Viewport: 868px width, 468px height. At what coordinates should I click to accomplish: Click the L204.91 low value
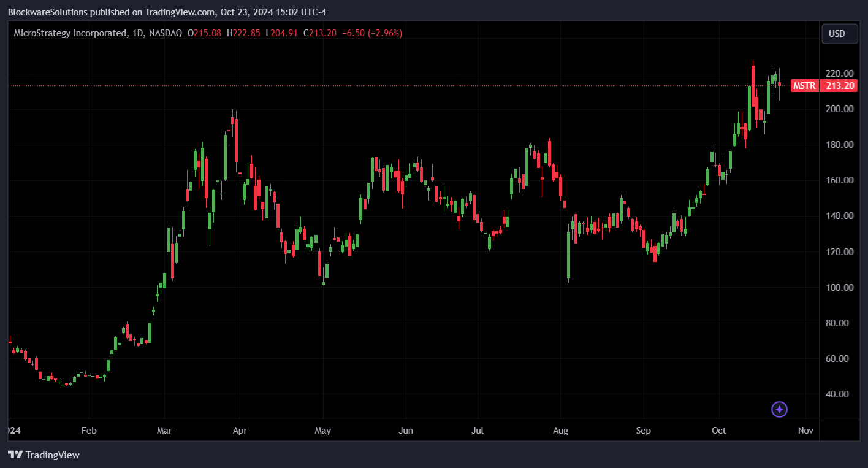[281, 33]
